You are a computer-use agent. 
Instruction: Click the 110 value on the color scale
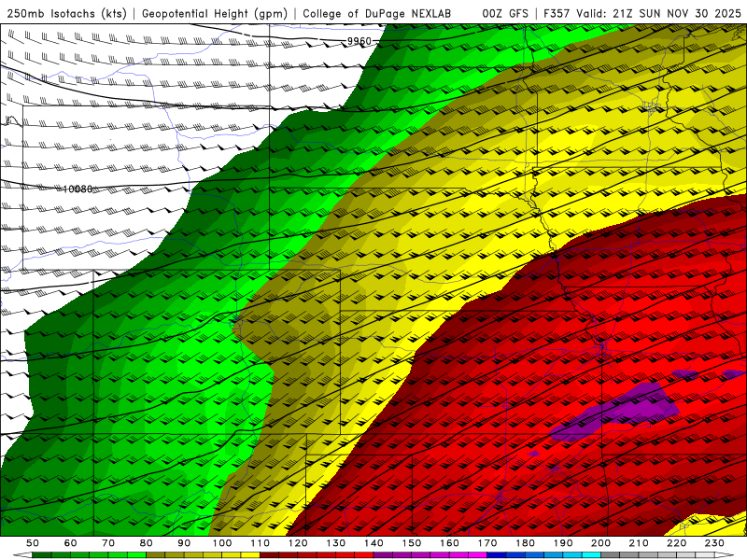click(x=261, y=543)
